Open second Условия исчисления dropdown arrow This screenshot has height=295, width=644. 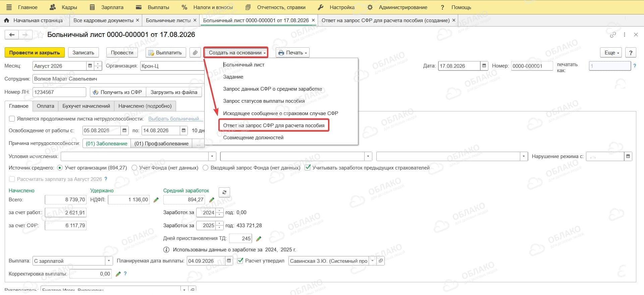[368, 156]
